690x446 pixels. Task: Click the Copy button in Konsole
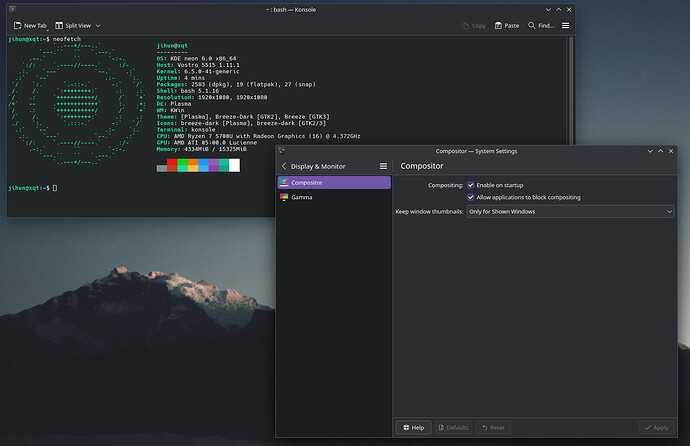pyautogui.click(x=474, y=26)
